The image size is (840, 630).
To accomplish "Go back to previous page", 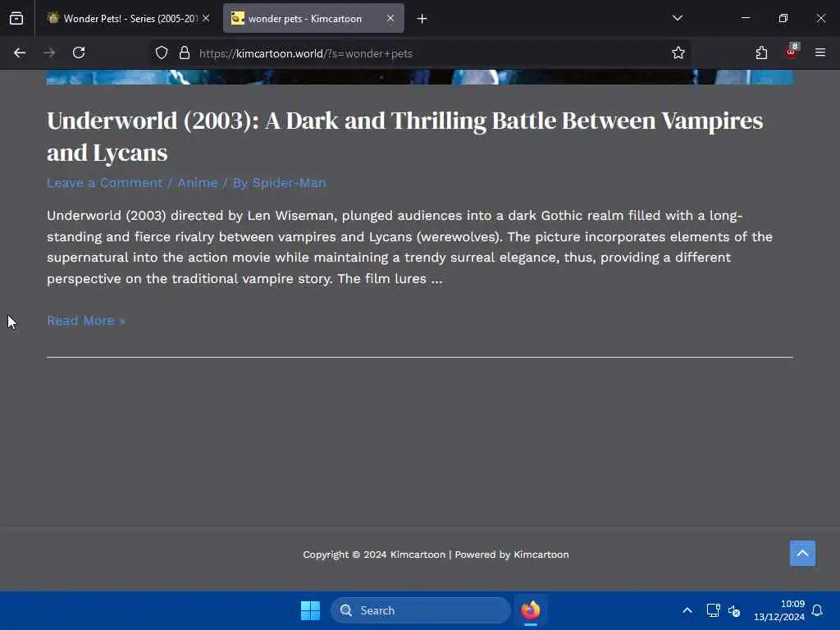I will pos(20,52).
